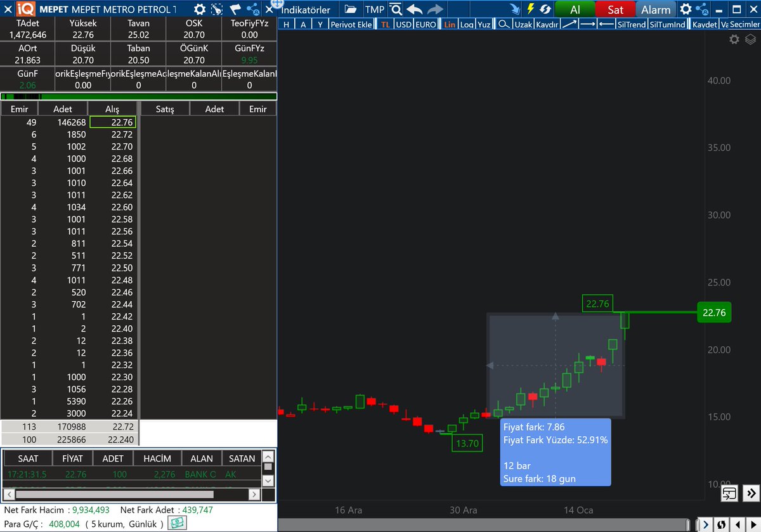Select the zoom magnifier tool next to Yuz
This screenshot has height=532, width=761.
coord(503,24)
